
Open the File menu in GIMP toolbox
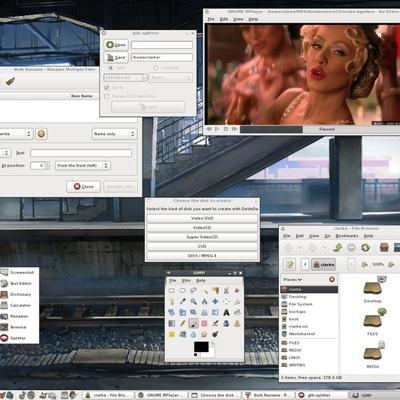(172, 281)
